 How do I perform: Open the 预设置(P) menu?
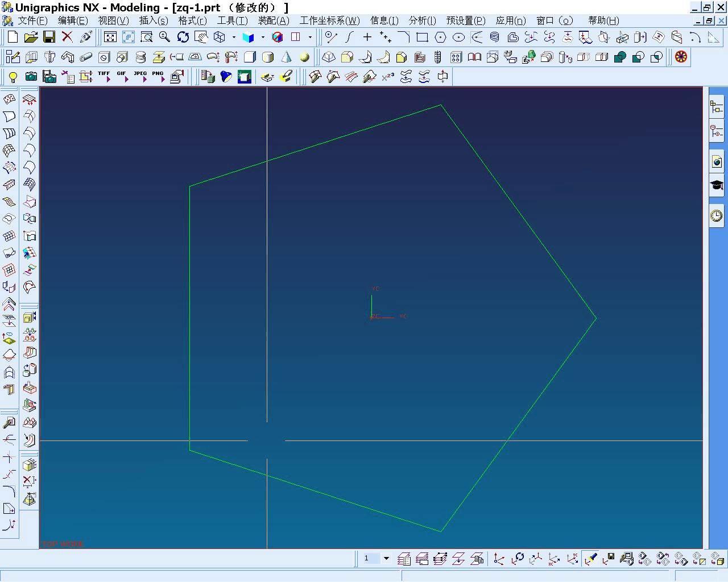pos(466,20)
